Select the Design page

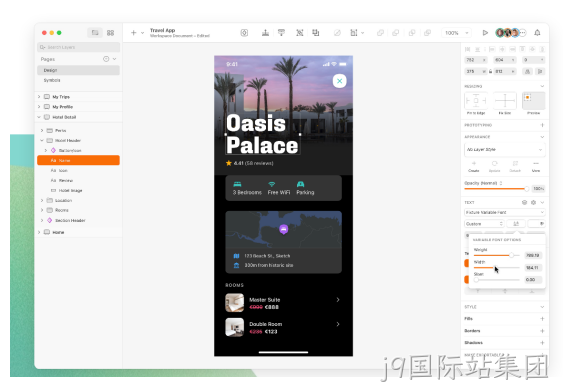[x=78, y=70]
